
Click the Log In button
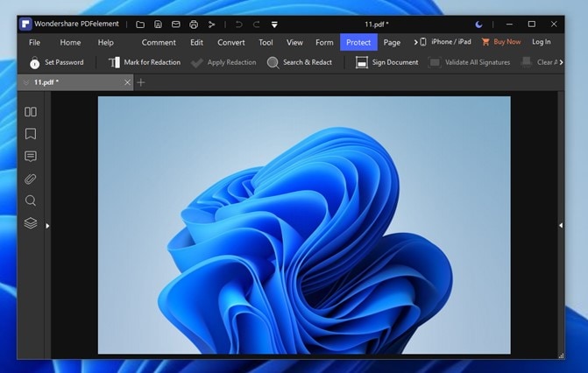[542, 42]
